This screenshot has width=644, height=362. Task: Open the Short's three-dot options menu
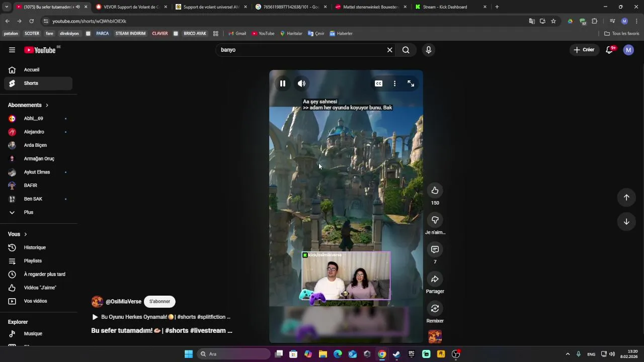click(x=394, y=83)
